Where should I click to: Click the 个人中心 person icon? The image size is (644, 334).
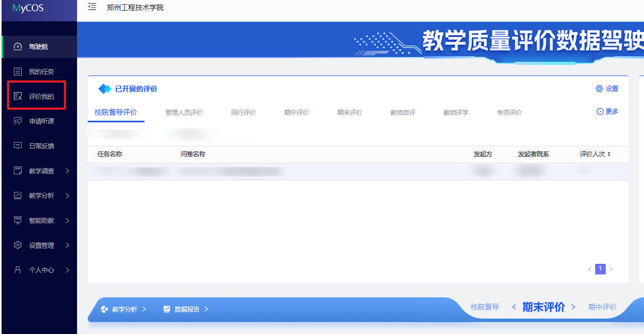18,270
